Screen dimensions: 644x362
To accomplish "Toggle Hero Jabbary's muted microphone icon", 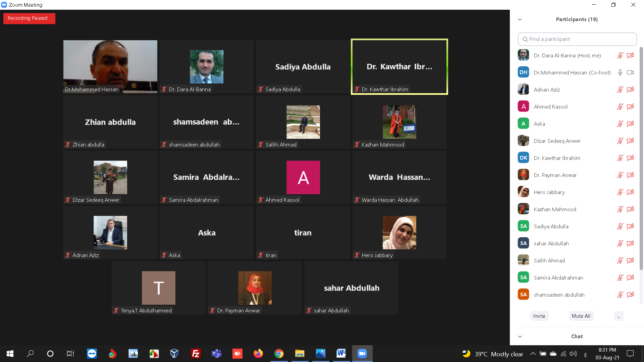I will point(620,192).
